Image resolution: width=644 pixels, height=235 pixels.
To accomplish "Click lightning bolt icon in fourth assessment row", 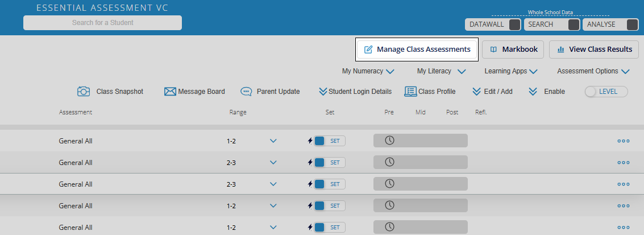I will 310,205.
